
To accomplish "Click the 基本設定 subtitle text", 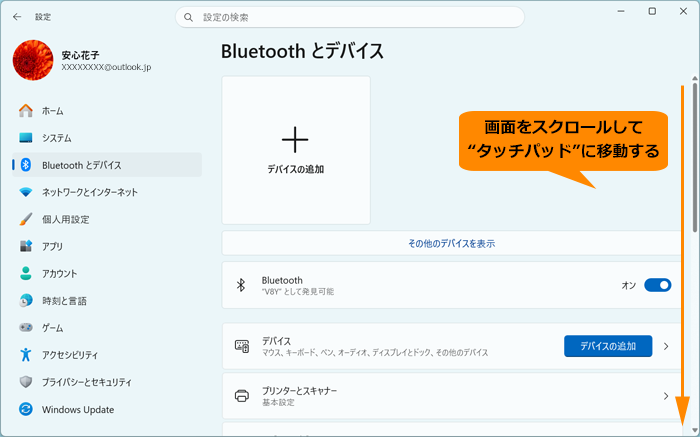I will [278, 403].
